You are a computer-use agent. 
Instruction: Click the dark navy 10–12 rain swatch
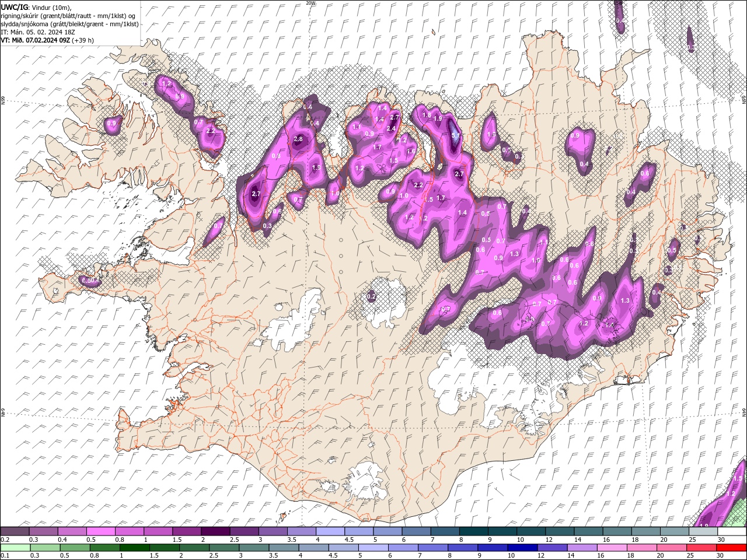(x=522, y=547)
